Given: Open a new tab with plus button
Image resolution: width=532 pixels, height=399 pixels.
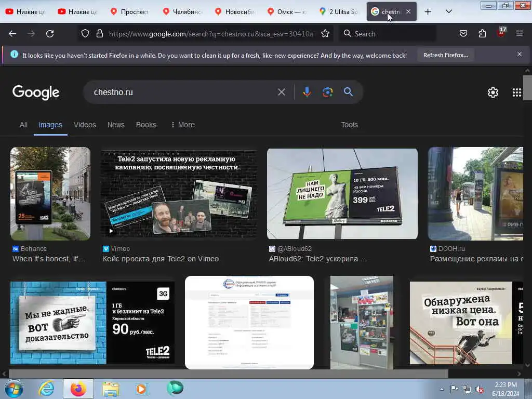Looking at the screenshot, I should 428,12.
